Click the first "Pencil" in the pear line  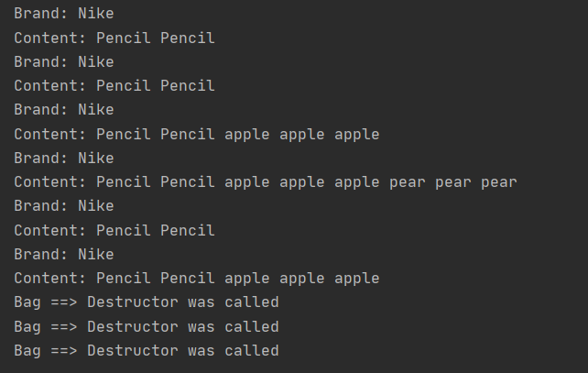124,182
